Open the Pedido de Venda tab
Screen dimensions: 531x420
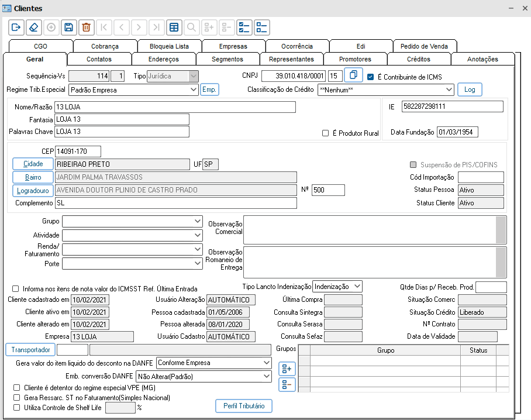tap(425, 46)
